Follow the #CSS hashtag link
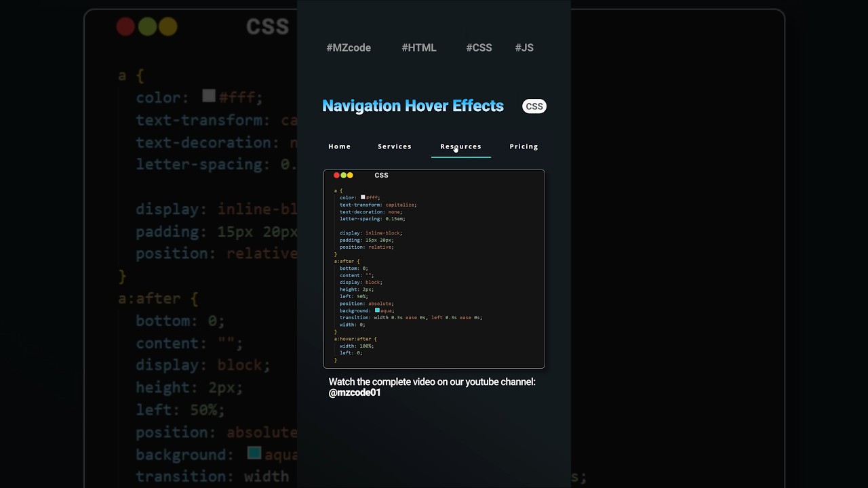The height and width of the screenshot is (488, 868). (x=479, y=47)
